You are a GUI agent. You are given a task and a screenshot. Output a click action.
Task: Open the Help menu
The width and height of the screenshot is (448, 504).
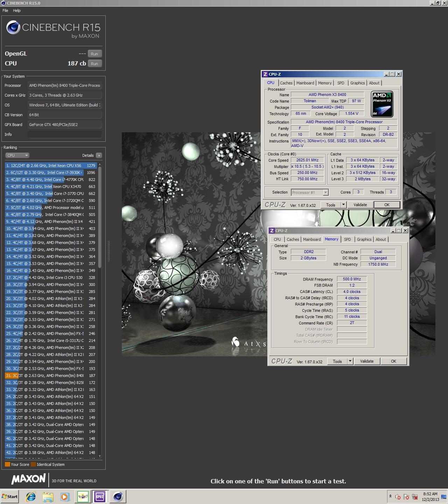pos(17,10)
